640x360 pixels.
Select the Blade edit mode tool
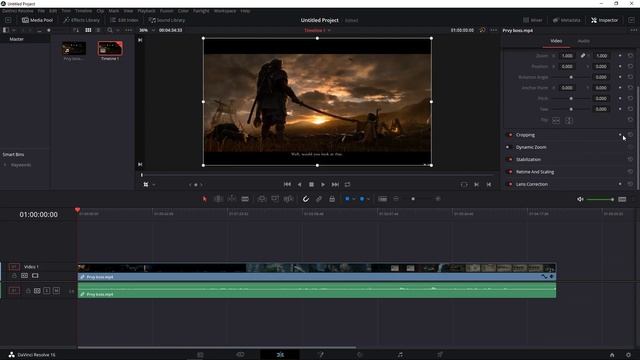click(x=245, y=199)
